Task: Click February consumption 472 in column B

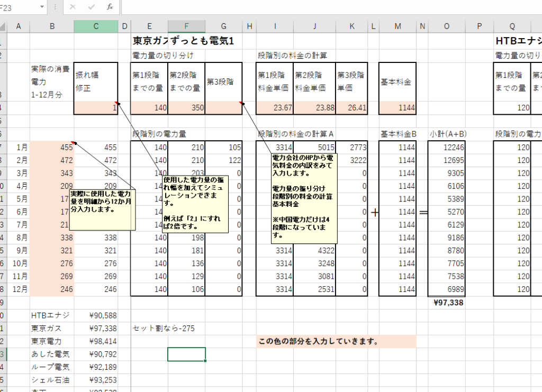Action: [x=52, y=160]
